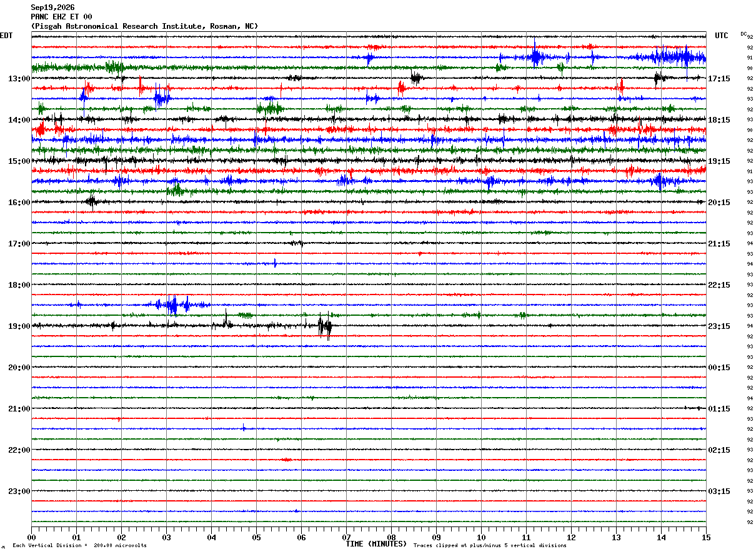Click the EDT timezone label

[6, 36]
